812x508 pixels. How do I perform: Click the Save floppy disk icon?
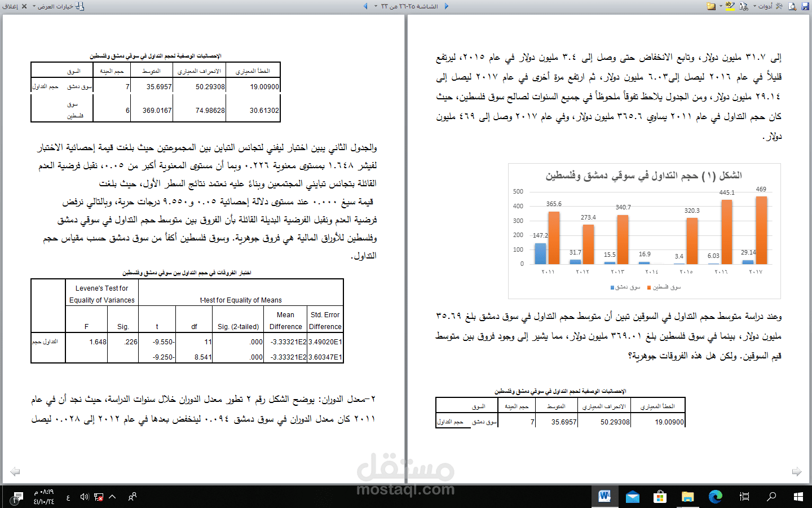click(x=805, y=6)
